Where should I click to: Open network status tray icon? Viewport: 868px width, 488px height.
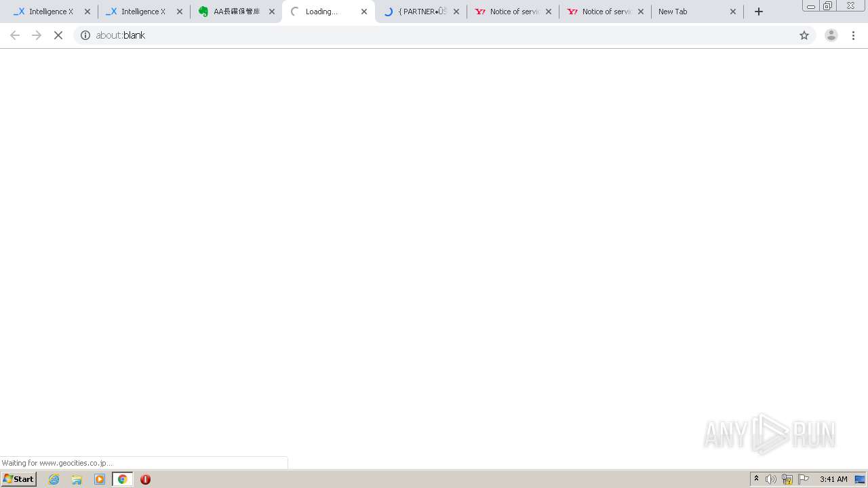click(787, 479)
